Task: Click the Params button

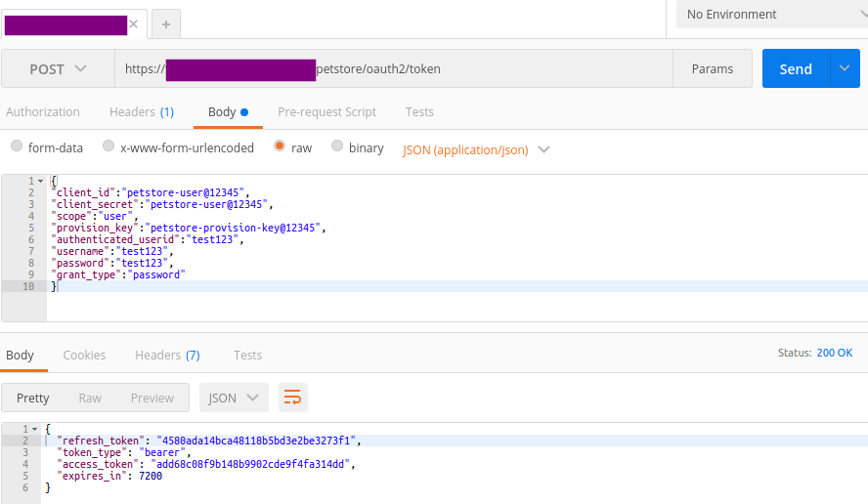Action: (x=713, y=69)
